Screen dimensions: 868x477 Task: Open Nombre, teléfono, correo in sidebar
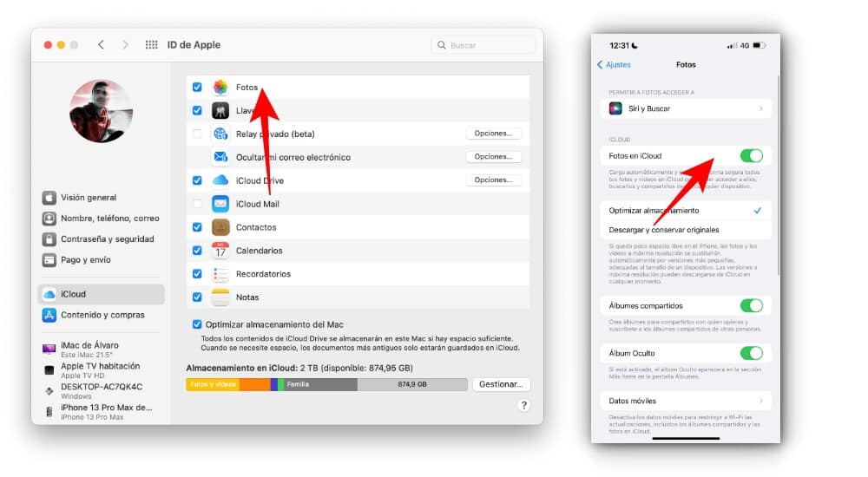pos(102,218)
